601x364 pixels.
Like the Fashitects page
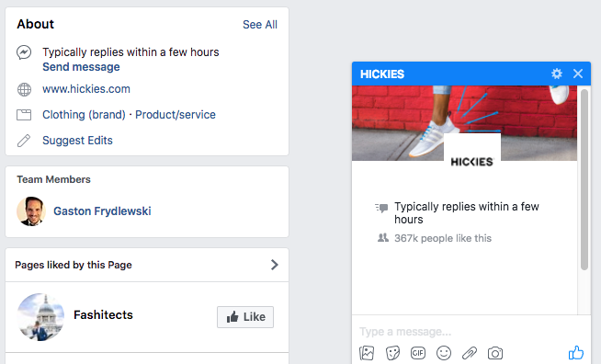(245, 317)
